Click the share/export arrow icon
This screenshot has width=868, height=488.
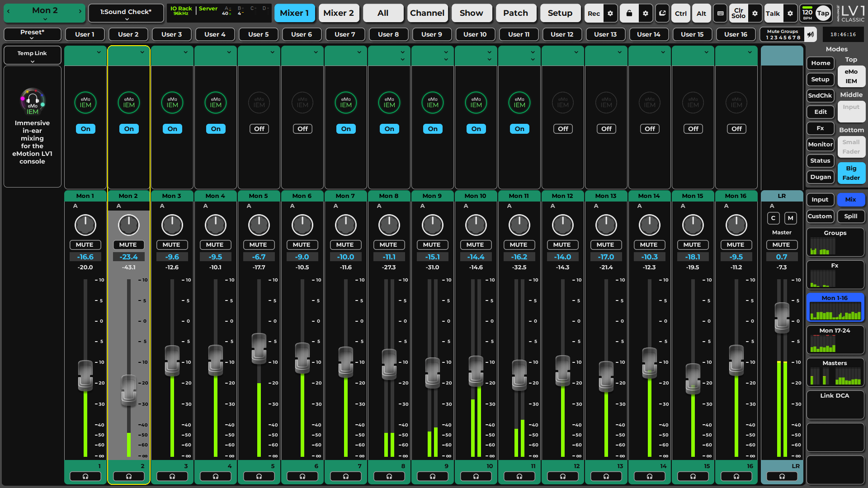coord(662,14)
